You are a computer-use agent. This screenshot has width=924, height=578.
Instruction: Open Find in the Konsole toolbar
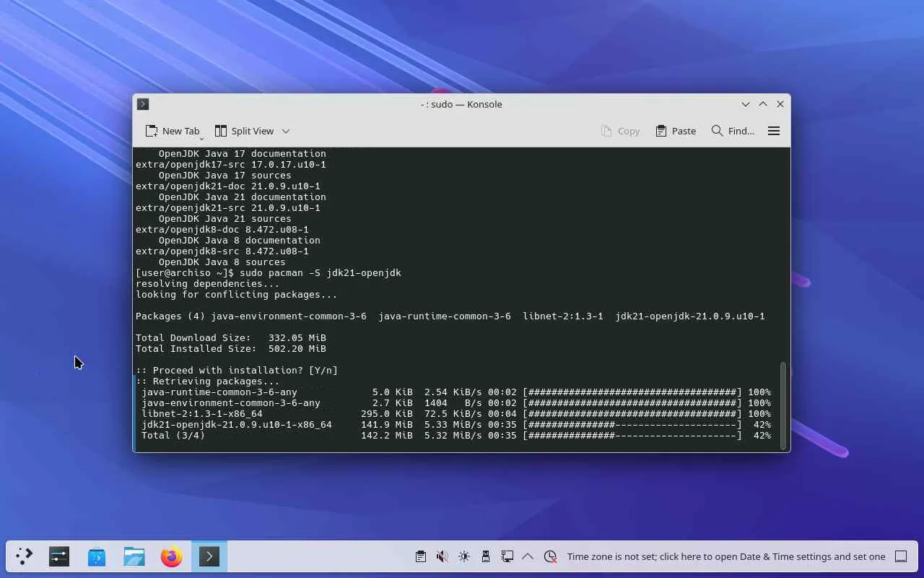click(x=733, y=131)
